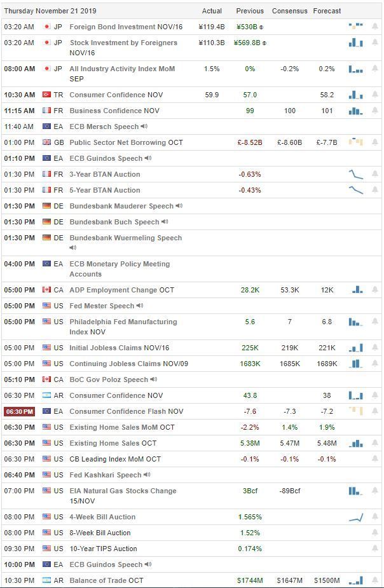Open the trend chart icon for 4-Week Bill Auction
The image size is (384, 588).
click(355, 517)
